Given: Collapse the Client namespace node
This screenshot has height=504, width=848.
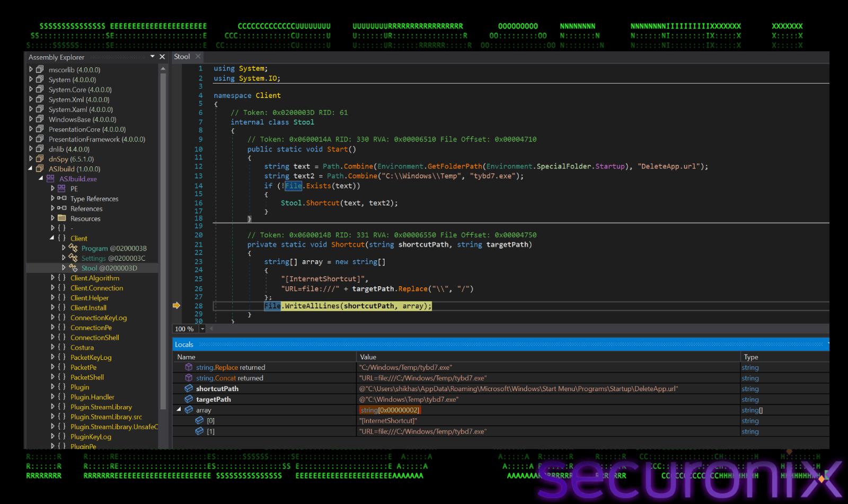Looking at the screenshot, I should pyautogui.click(x=52, y=238).
